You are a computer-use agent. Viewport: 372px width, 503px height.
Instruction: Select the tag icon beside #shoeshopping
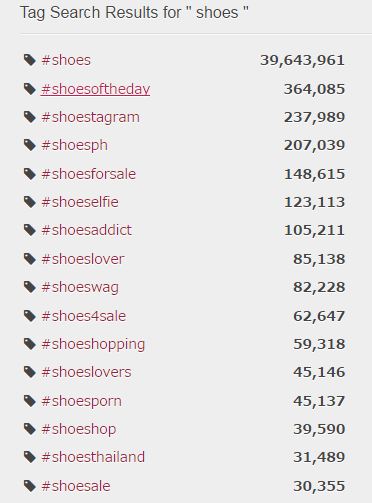[30, 344]
